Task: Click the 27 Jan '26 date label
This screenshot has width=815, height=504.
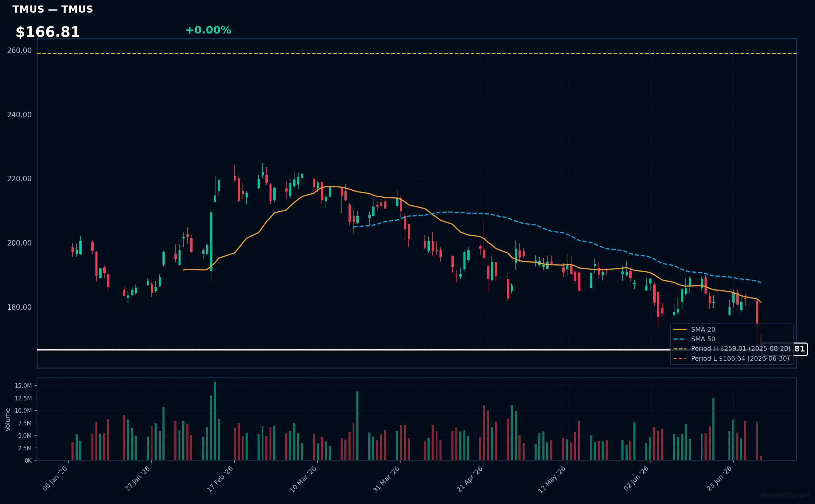Action: pos(138,479)
